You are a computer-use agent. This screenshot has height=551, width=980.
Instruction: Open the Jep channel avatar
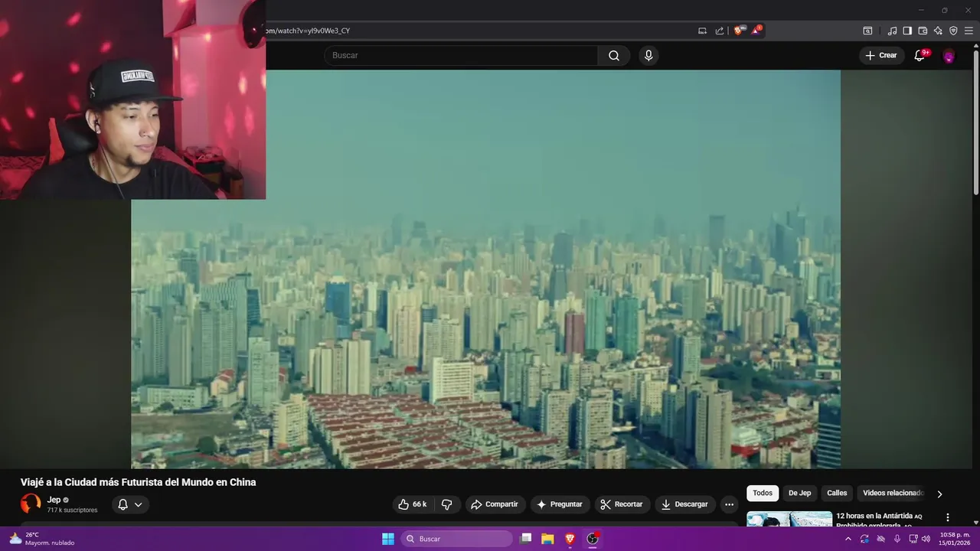[31, 504]
